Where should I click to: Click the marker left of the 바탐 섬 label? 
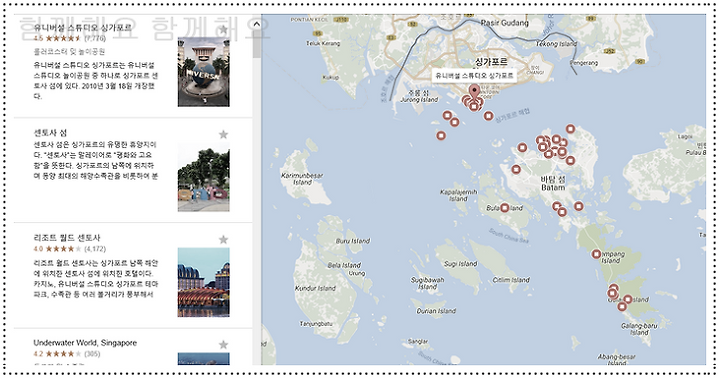pos(516,170)
